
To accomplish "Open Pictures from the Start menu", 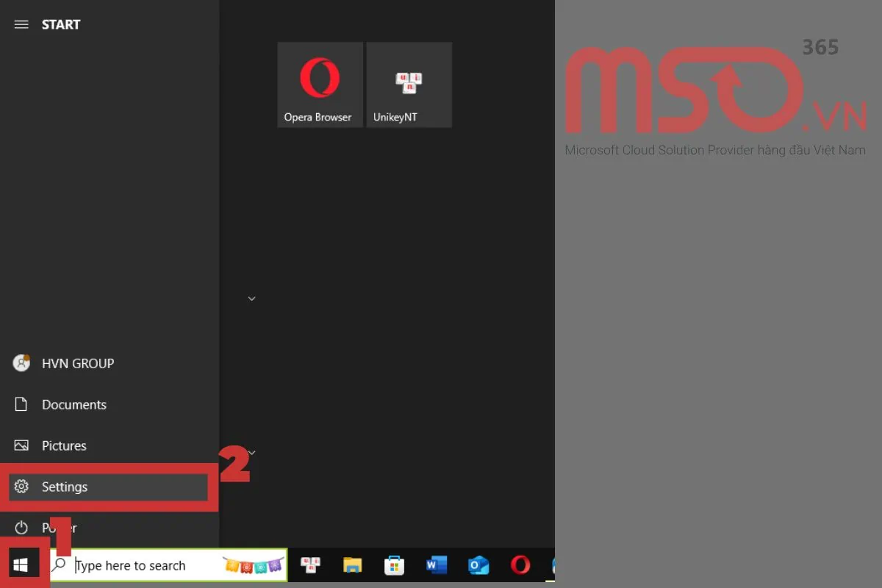I will pyautogui.click(x=65, y=445).
